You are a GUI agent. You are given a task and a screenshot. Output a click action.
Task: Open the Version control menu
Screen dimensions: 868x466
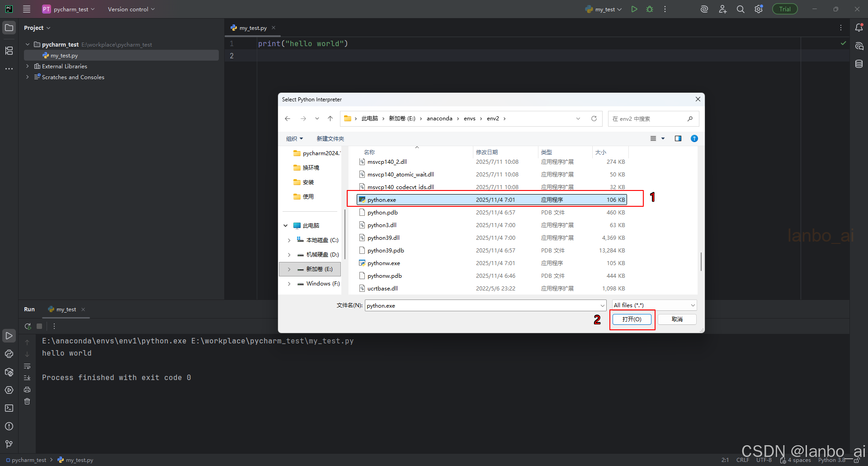(128, 9)
